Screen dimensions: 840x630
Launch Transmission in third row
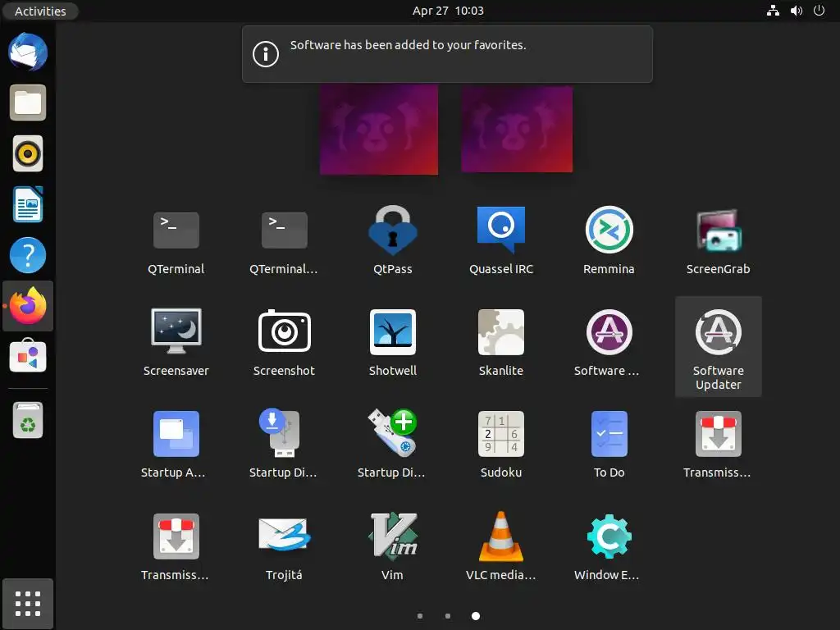(x=719, y=445)
